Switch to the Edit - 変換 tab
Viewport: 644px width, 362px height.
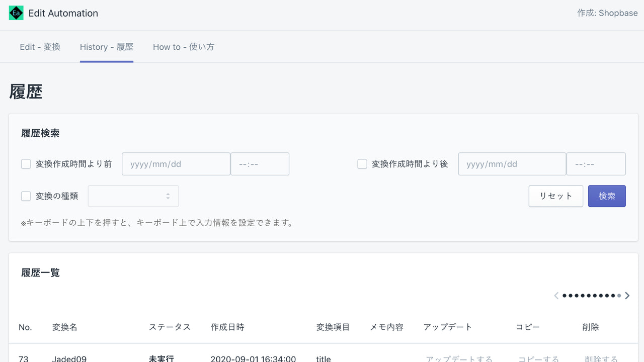(x=40, y=46)
